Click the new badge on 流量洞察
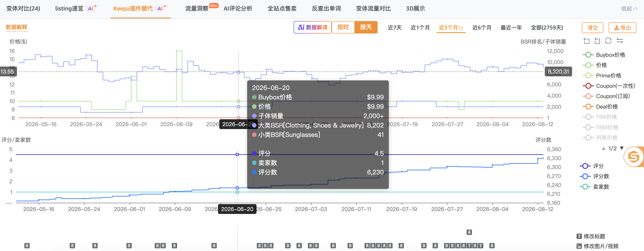Viewport: 644px width, 251px height. pyautogui.click(x=213, y=6)
